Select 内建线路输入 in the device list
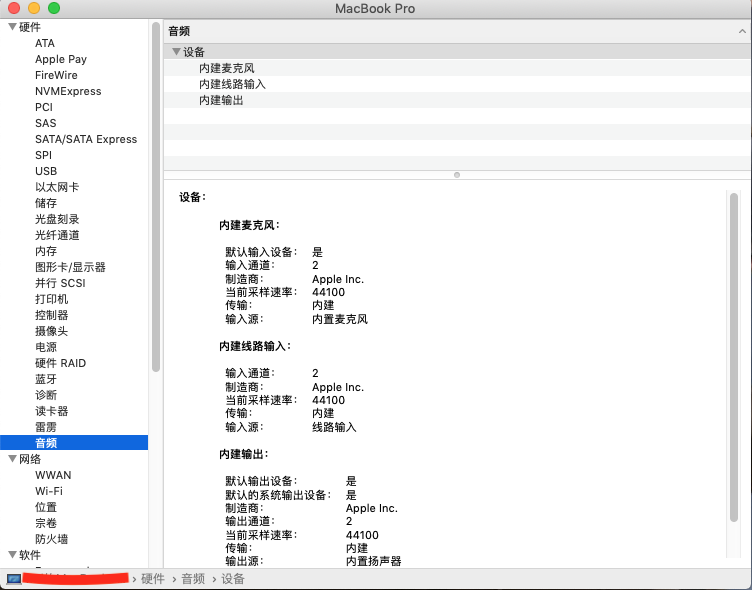Image resolution: width=752 pixels, height=590 pixels. pos(232,84)
